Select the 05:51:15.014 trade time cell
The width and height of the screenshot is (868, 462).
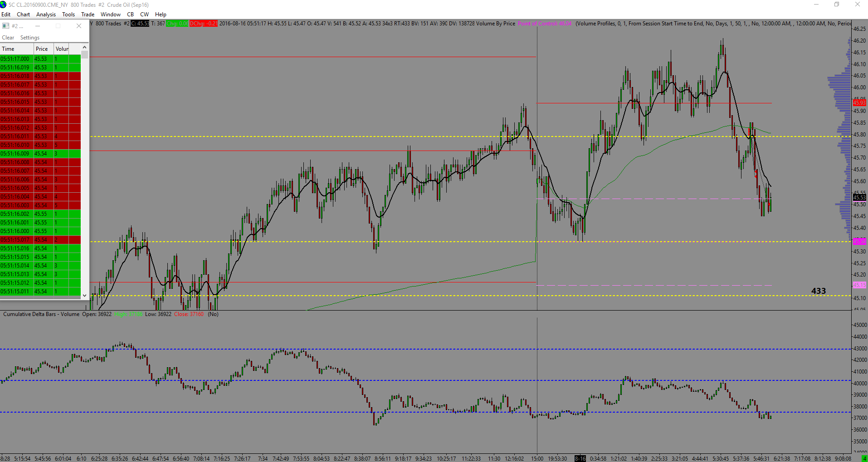pyautogui.click(x=17, y=266)
